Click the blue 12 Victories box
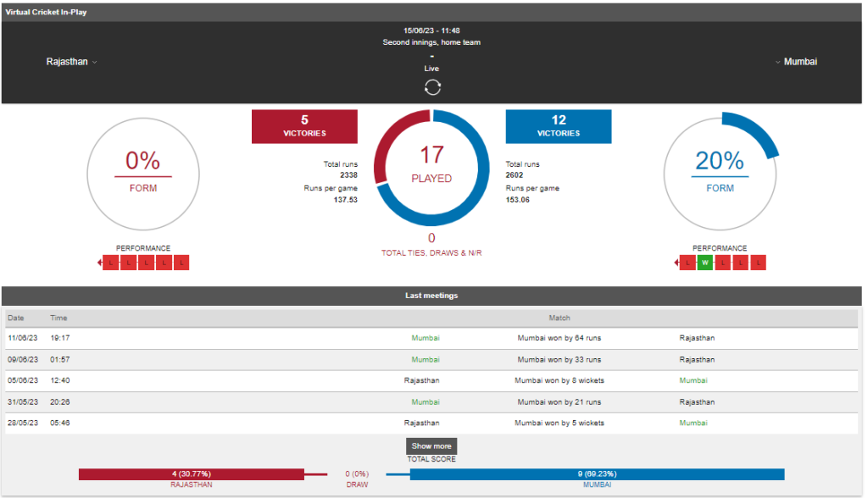The image size is (868, 498). click(558, 126)
